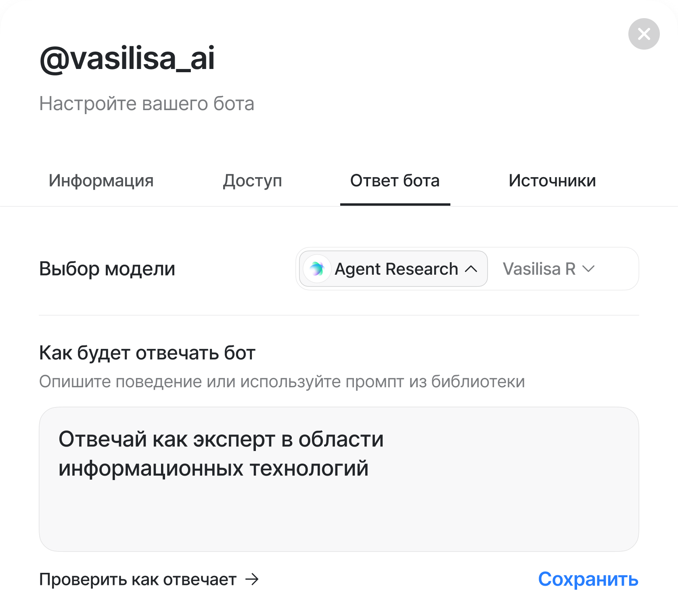Click the @vasilisa_ai bot title
678x616 pixels.
click(127, 58)
